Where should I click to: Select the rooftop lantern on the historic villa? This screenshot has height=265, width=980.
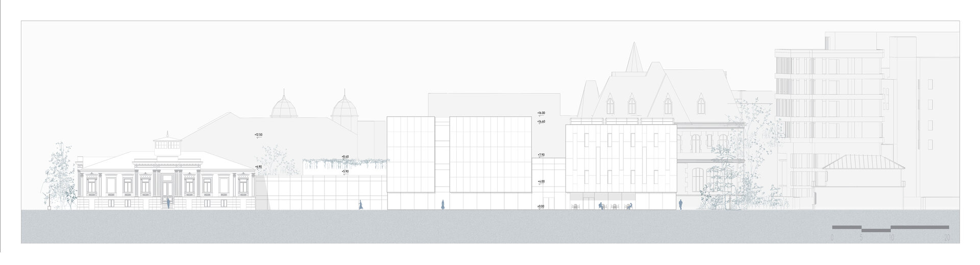pos(167,143)
